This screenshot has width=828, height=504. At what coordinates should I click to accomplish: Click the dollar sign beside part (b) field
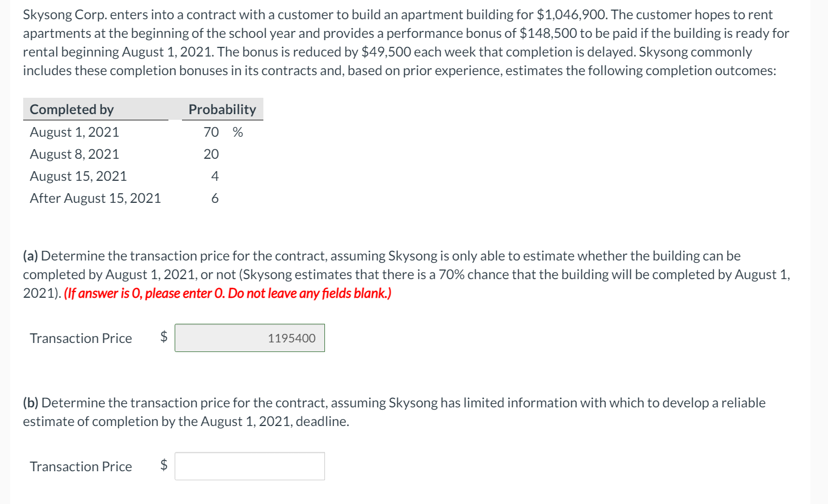click(x=164, y=465)
